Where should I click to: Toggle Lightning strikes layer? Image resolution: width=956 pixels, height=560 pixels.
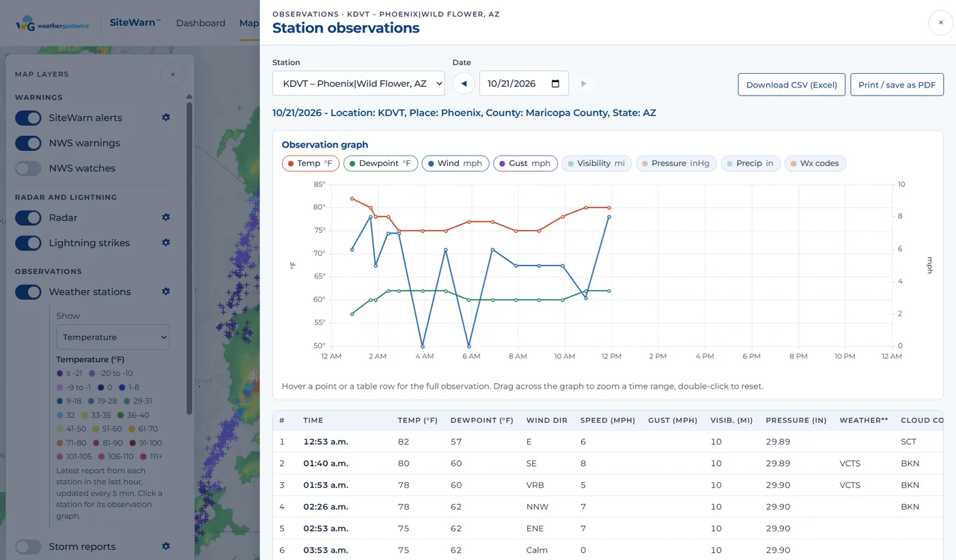click(x=29, y=242)
